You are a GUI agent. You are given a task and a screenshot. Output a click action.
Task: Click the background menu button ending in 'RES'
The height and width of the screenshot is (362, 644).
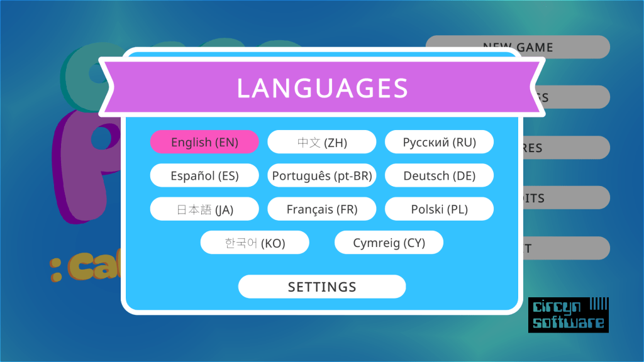tap(566, 148)
